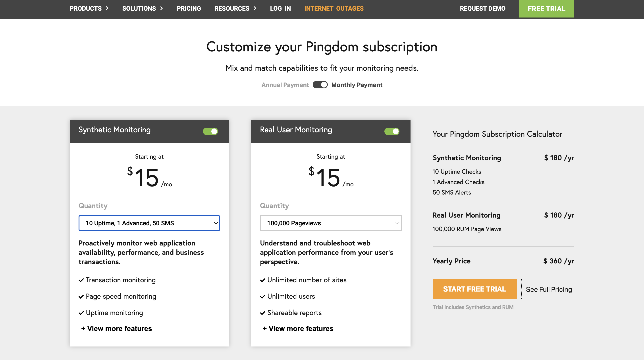This screenshot has width=644, height=362.
Task: Go to the Pricing page
Action: click(x=189, y=8)
